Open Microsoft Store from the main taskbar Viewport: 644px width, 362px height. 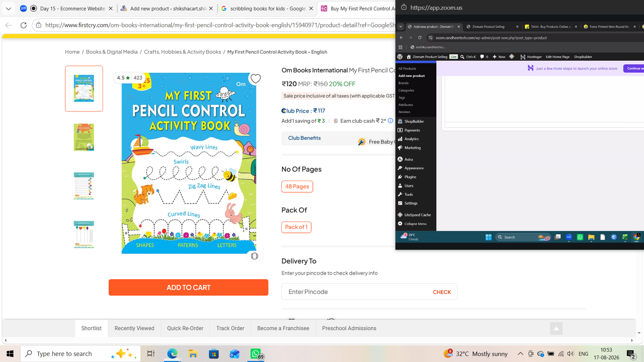click(x=214, y=354)
